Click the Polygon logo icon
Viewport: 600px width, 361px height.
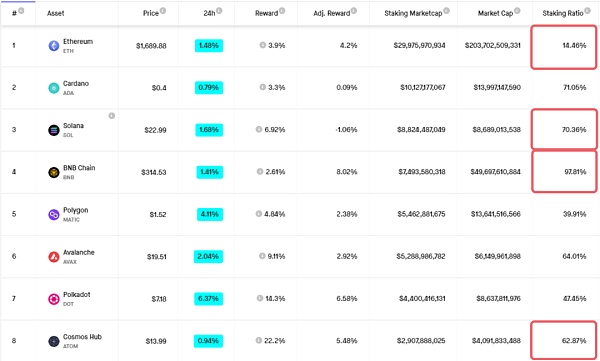(54, 214)
